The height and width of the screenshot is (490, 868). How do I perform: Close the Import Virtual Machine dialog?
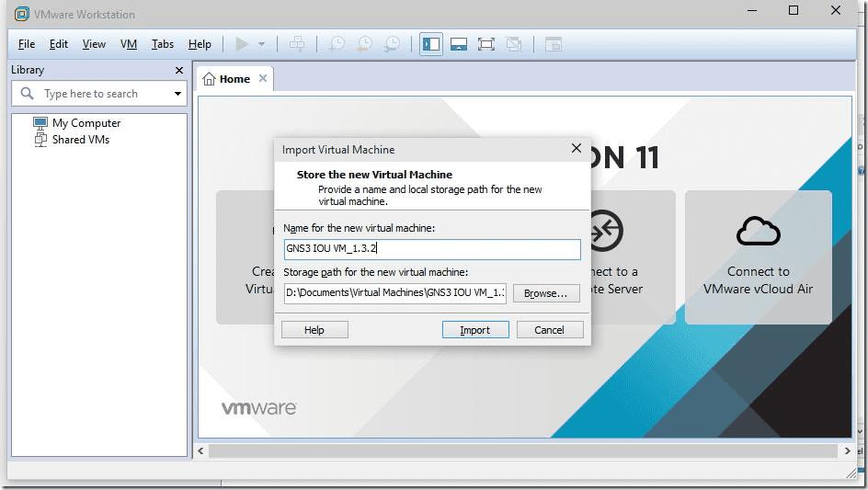(577, 148)
